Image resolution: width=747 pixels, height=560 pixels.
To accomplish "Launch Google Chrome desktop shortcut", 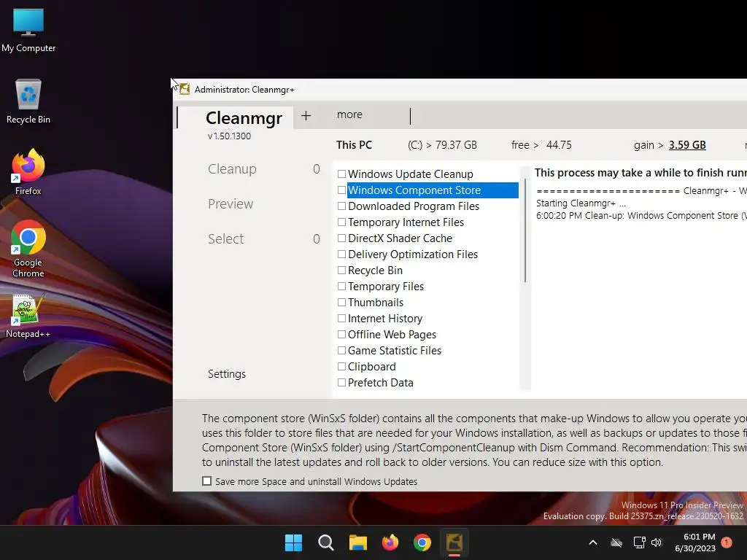I will tap(28, 249).
